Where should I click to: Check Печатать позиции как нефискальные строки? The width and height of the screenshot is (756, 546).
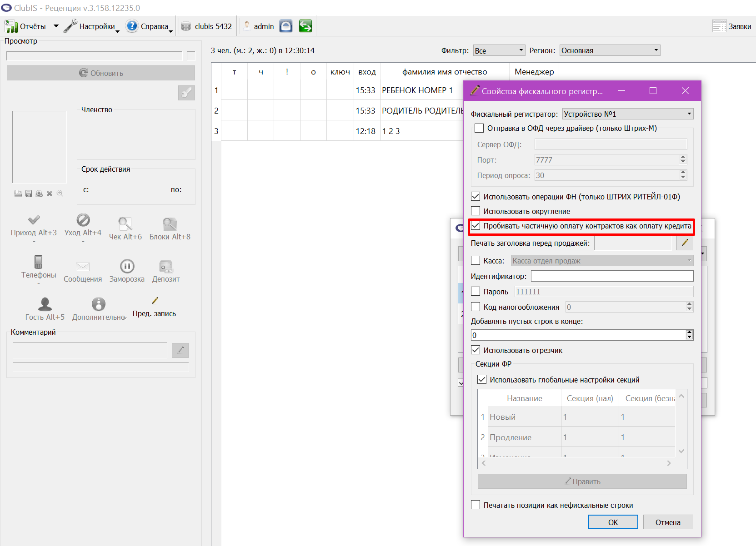point(476,505)
